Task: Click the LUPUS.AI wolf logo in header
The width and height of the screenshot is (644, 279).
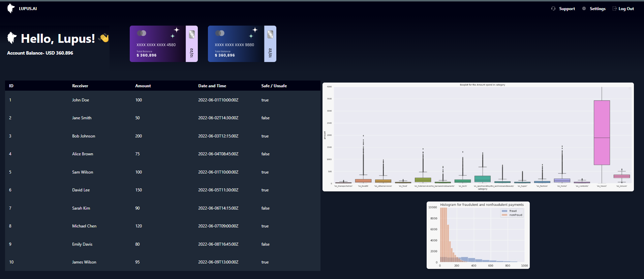Action: [11, 8]
